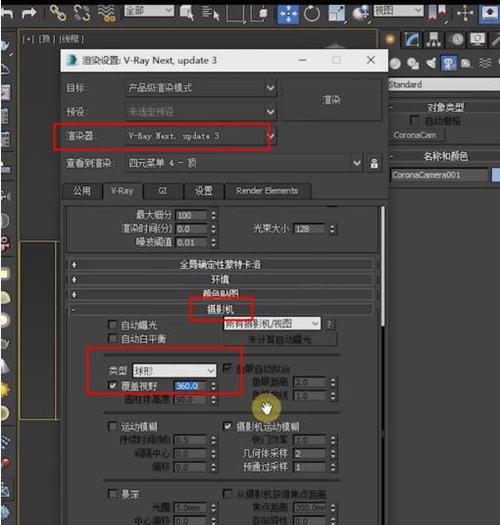Select the Link objects chain tool

point(58,13)
